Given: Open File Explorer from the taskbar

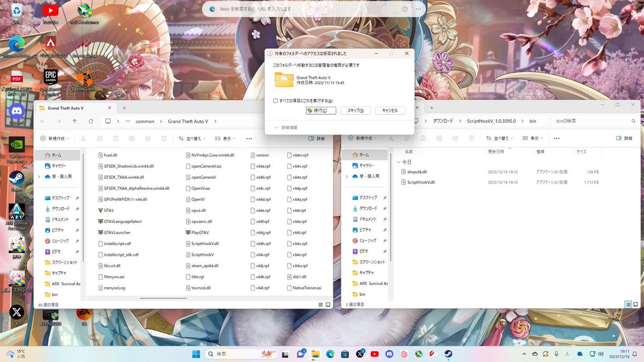Looking at the screenshot, I should 316,354.
